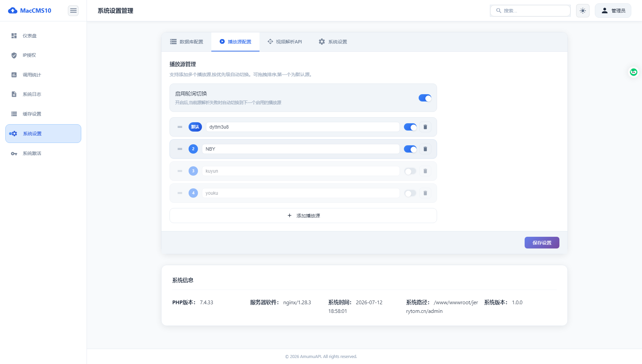Open 调用统计 in the sidebar

click(x=43, y=75)
